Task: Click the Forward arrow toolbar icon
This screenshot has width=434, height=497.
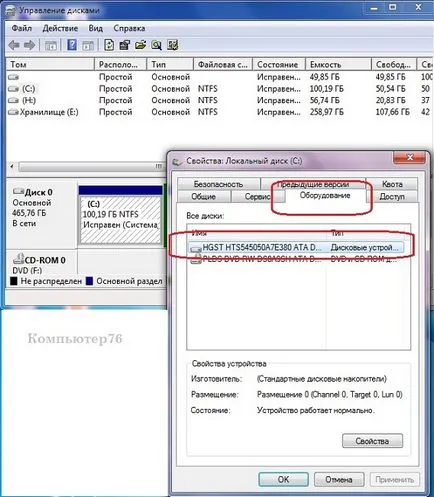Action: 29,45
